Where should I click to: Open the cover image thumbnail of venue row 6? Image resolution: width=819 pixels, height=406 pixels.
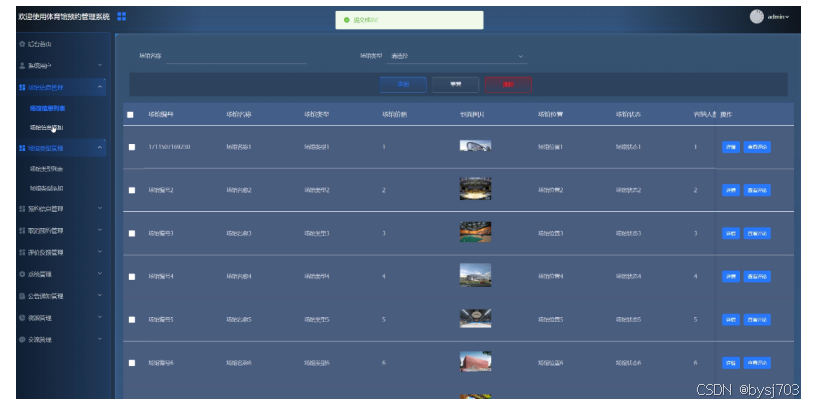pos(475,362)
